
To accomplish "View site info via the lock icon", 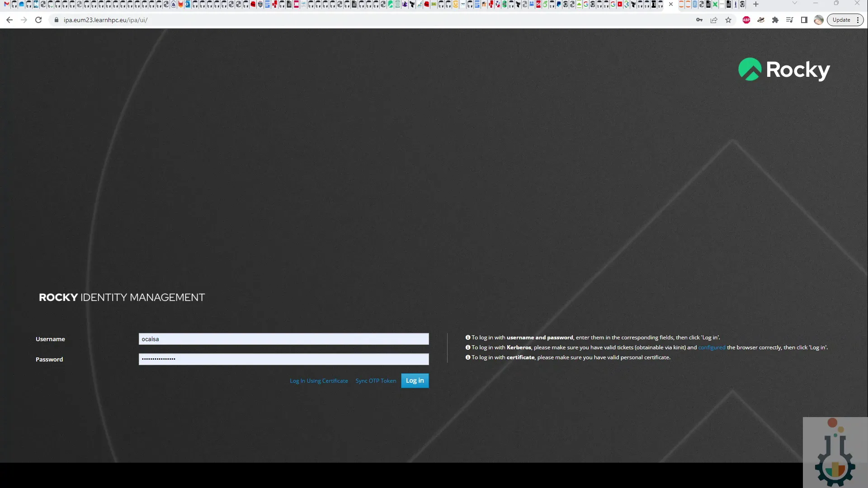I will tap(57, 20).
